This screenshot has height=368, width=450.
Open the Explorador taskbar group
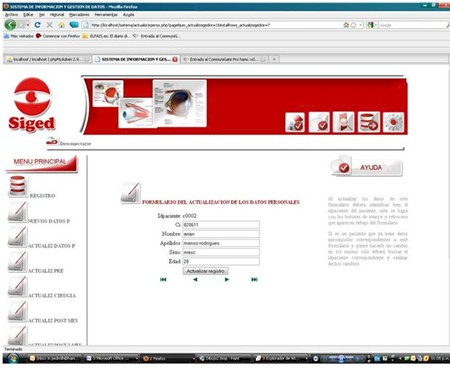click(x=281, y=359)
